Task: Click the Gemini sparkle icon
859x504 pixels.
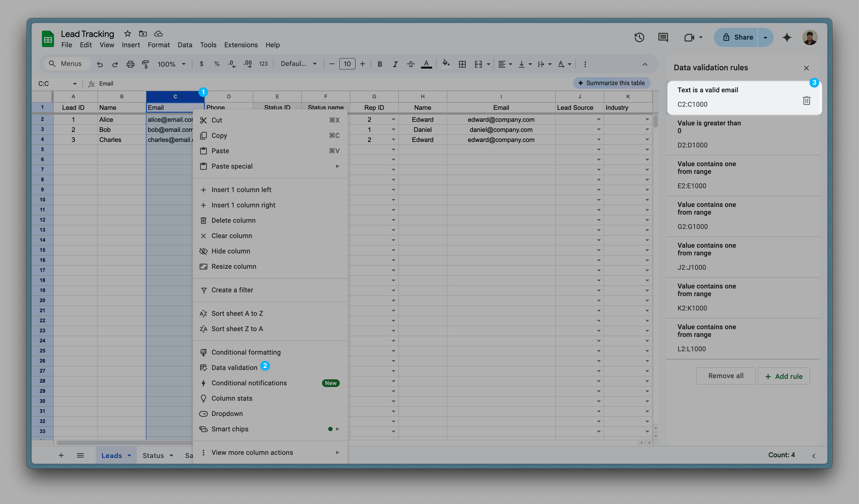Action: point(787,37)
